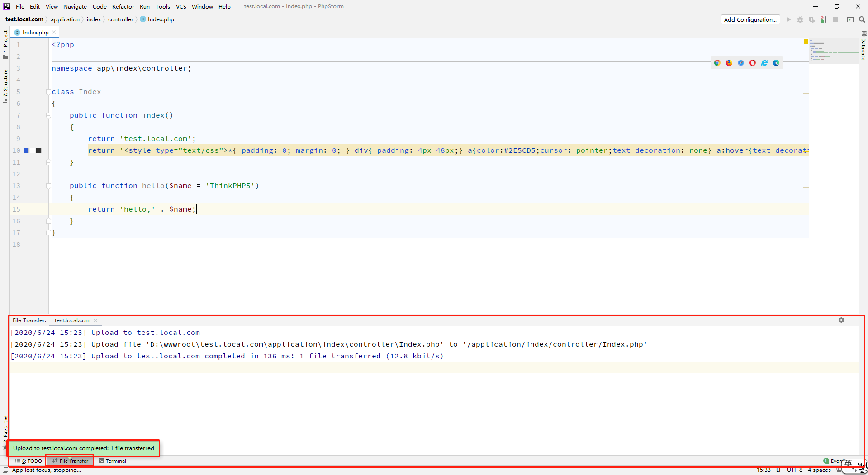Click the Debug bug icon in the toolbar
This screenshot has height=475, width=868.
click(x=800, y=19)
